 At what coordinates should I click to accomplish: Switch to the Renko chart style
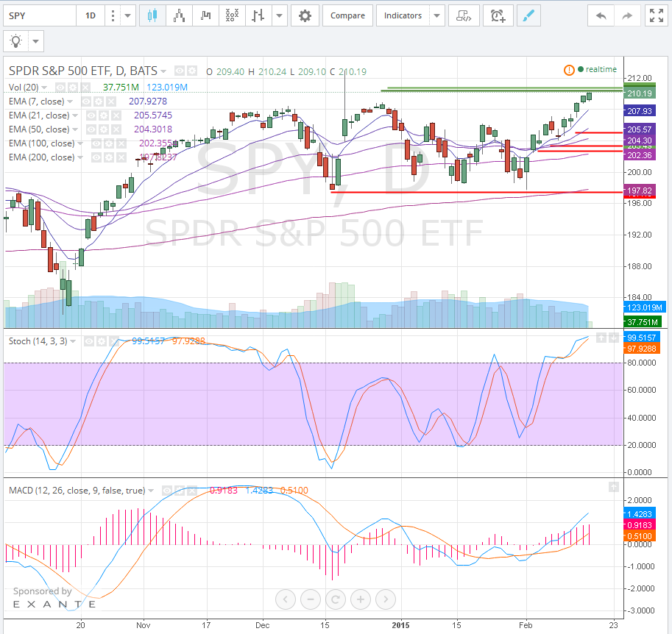click(x=179, y=16)
